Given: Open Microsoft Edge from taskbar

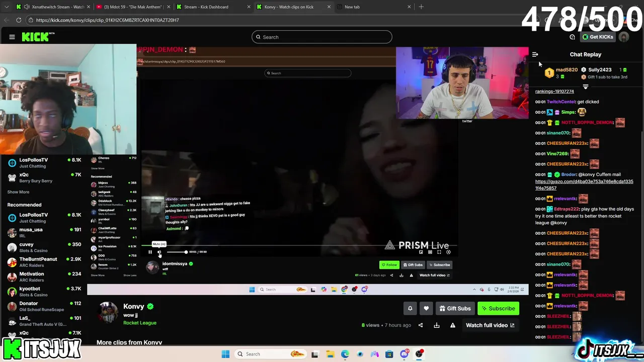Looking at the screenshot, I should [x=345, y=354].
